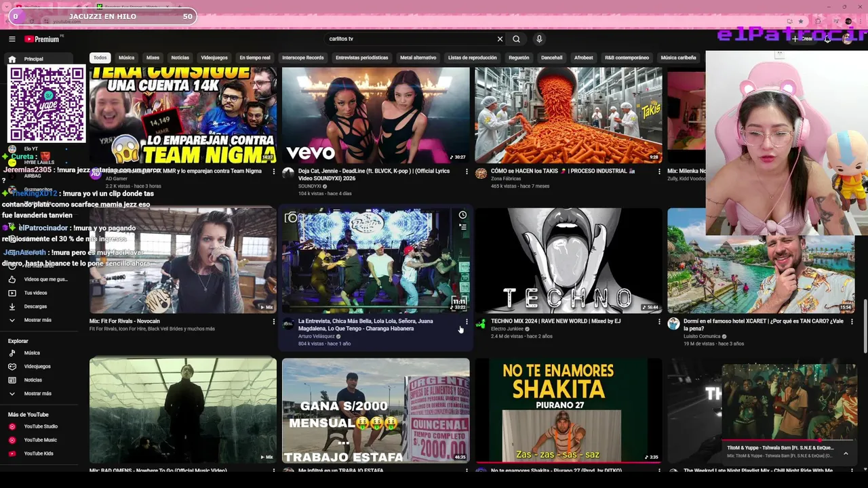Screen dimensions: 868x488
Task: Open the Como se hacen los Takis title
Action: coord(563,171)
